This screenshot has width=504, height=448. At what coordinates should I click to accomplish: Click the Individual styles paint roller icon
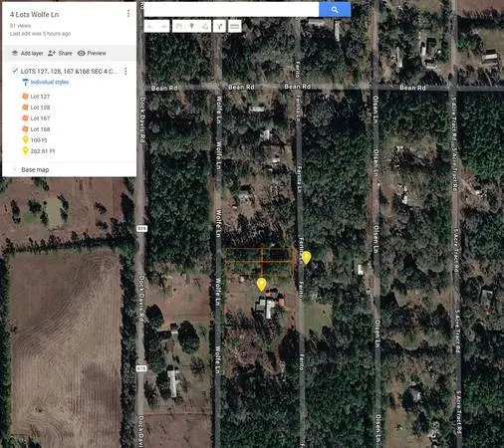tap(25, 82)
